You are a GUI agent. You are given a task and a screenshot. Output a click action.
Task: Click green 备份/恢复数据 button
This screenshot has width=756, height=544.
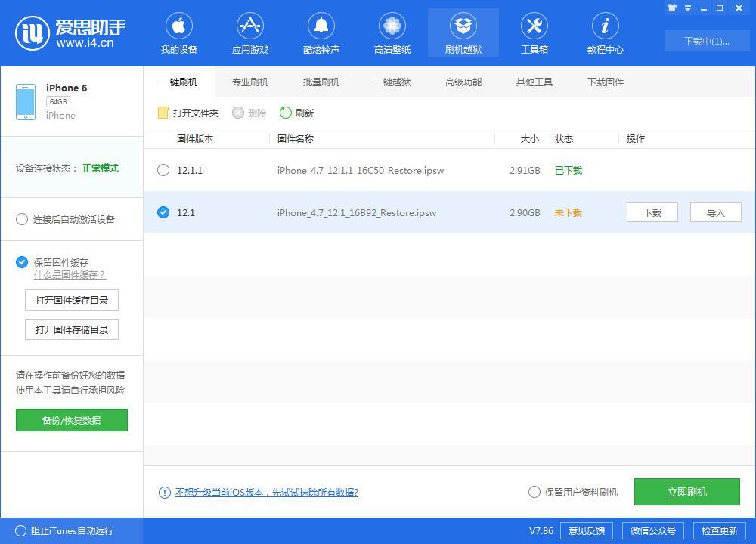point(71,420)
